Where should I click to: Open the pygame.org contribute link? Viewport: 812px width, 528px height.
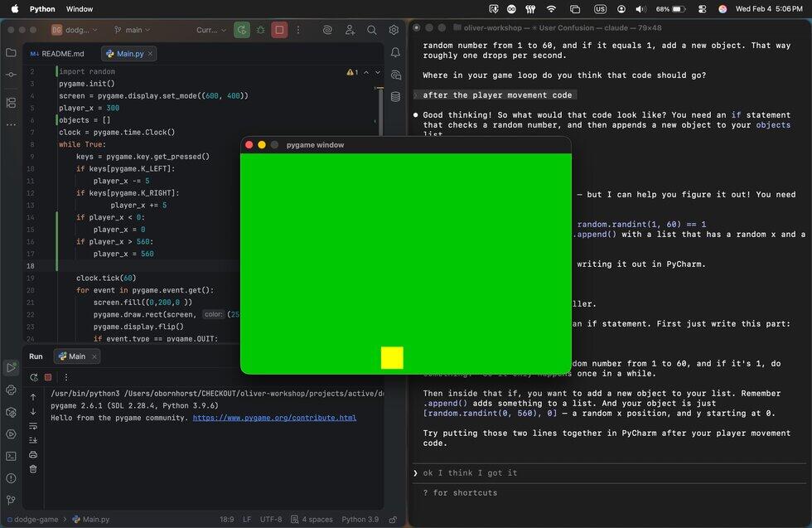(x=274, y=418)
